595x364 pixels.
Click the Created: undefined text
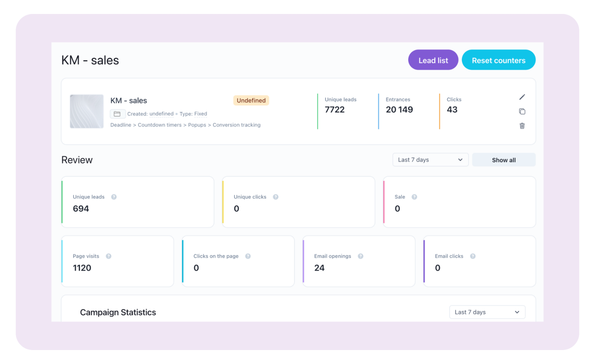[x=150, y=114]
